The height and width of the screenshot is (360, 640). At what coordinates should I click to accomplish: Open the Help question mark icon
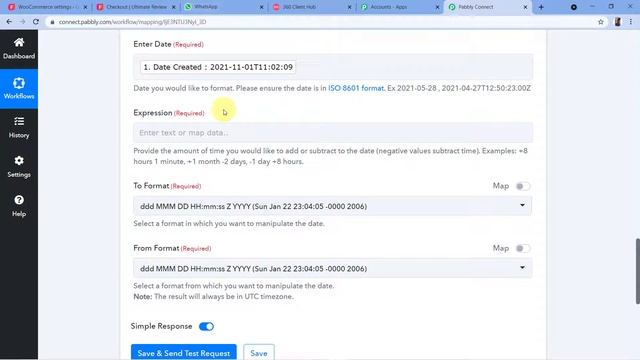19,200
